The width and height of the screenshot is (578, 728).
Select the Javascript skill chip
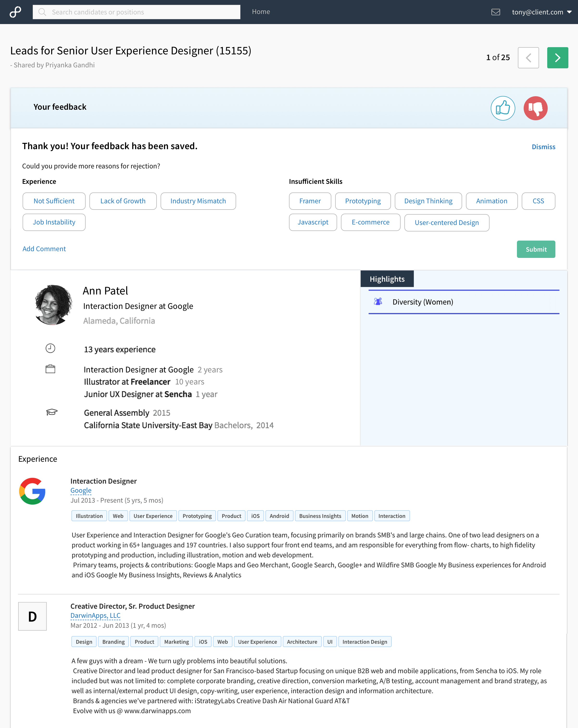coord(313,222)
